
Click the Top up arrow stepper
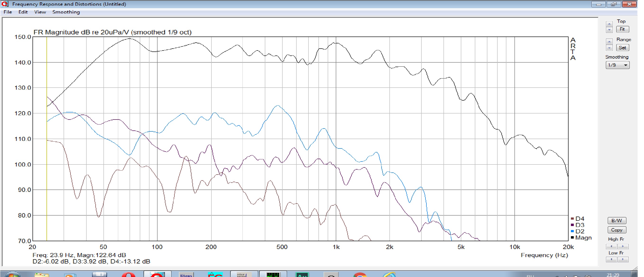coord(609,24)
